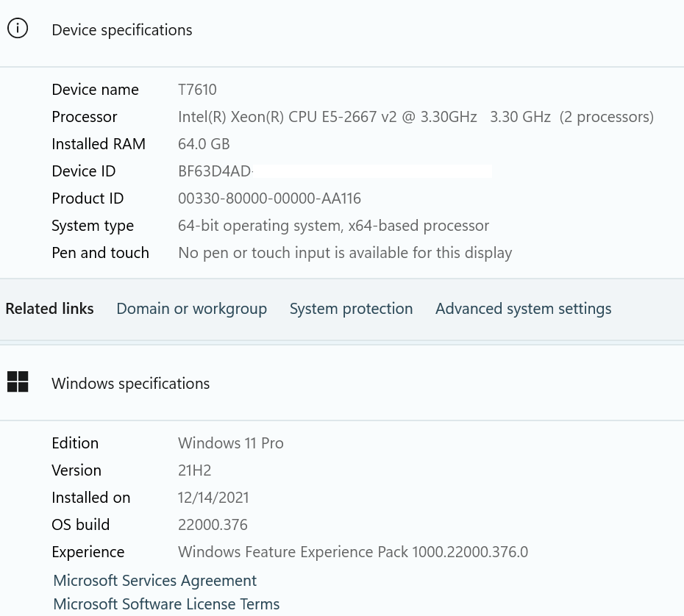Select the Product ID value
This screenshot has height=616, width=684.
tap(269, 198)
